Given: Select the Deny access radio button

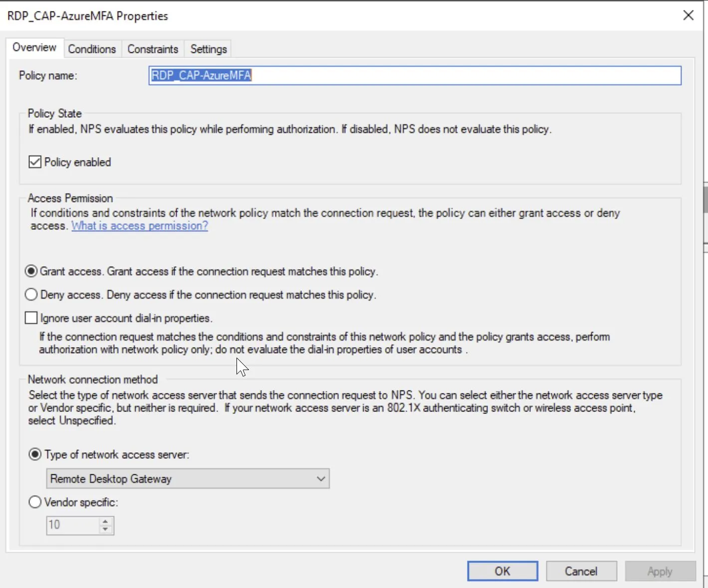Looking at the screenshot, I should pos(31,295).
